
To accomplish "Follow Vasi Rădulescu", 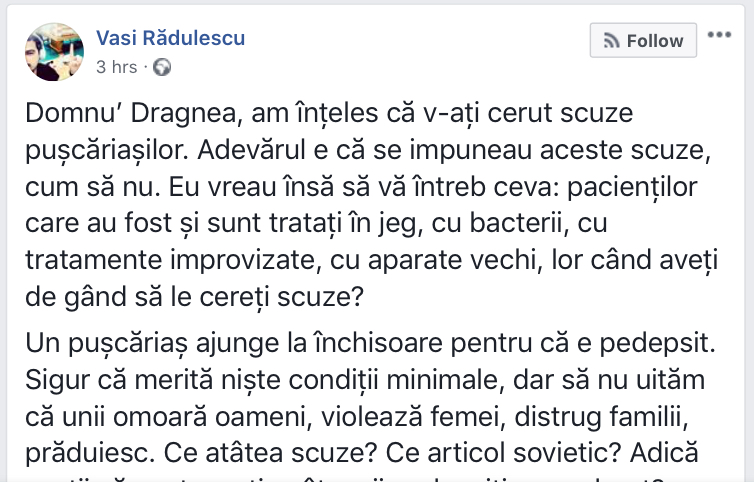I will point(643,40).
